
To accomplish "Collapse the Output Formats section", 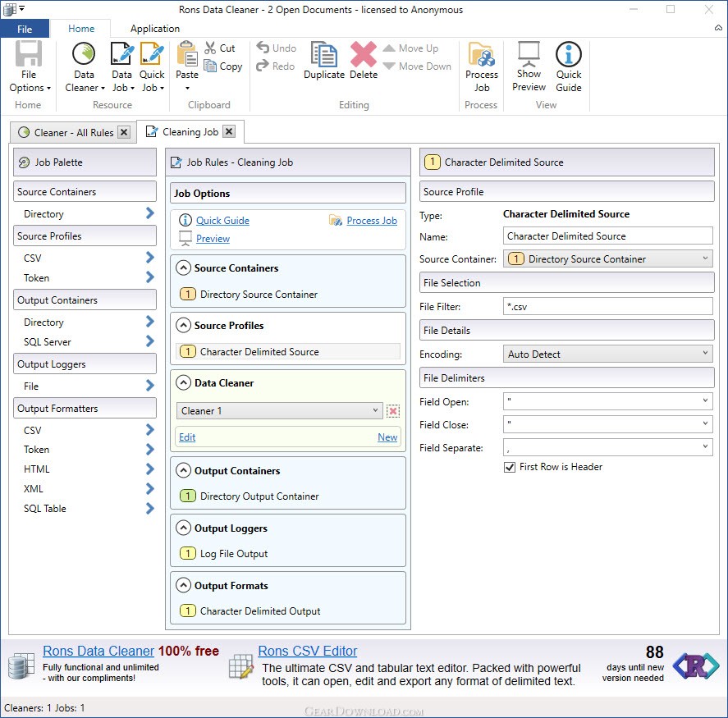I will pos(183,585).
